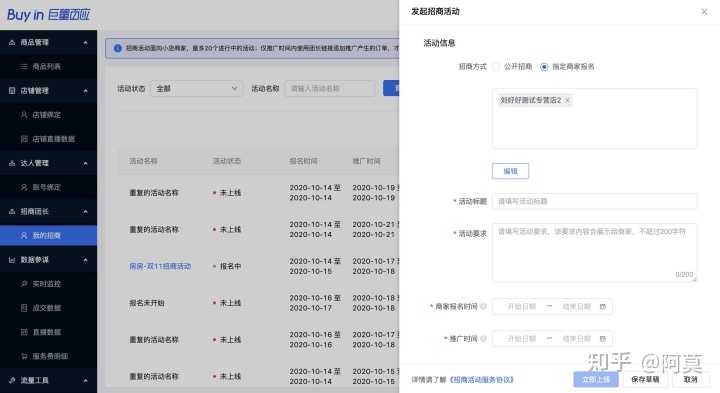
Task: Click the blue info icon in notice banner
Action: coord(118,48)
